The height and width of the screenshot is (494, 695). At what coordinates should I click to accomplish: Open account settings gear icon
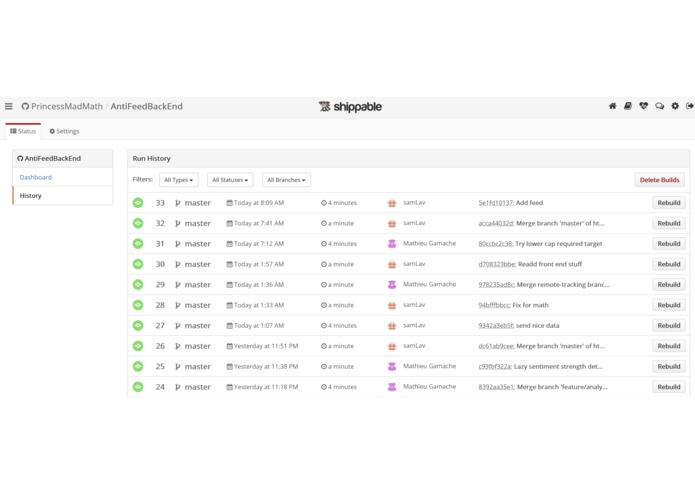tap(675, 106)
